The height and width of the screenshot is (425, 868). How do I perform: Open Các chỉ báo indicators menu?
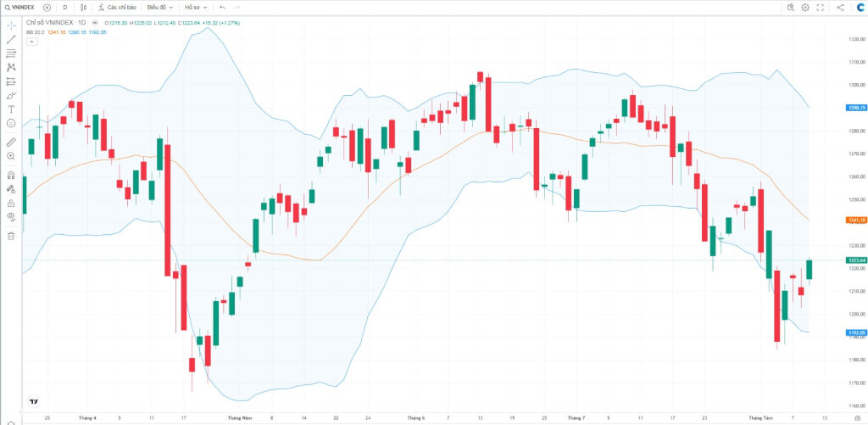click(117, 7)
